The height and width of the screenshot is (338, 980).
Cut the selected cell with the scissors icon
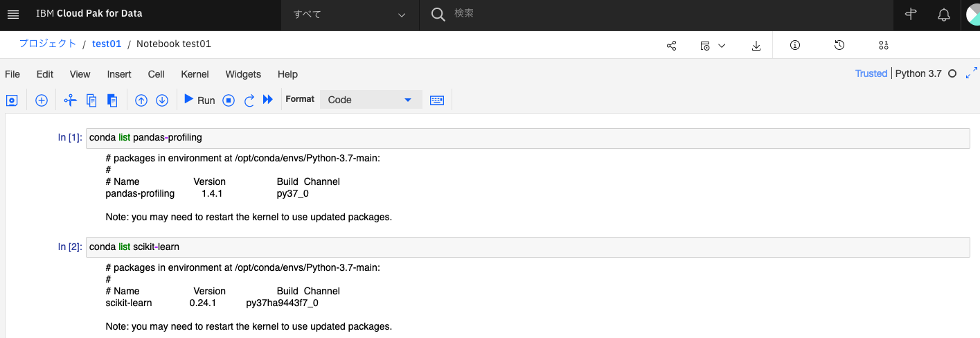[70, 100]
